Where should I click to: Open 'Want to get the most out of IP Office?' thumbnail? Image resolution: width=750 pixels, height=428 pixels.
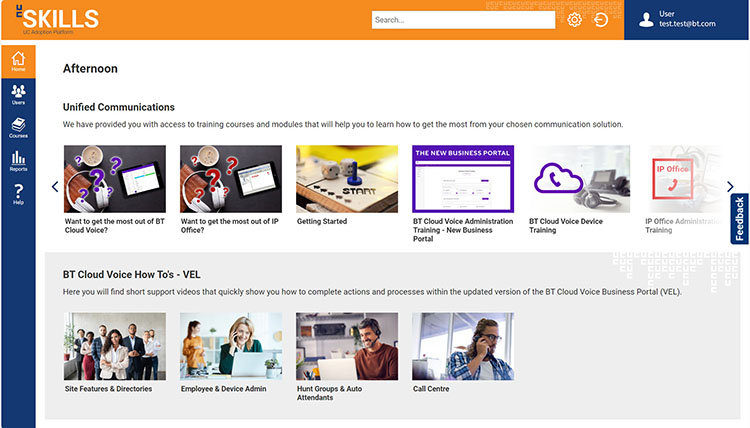coord(231,179)
